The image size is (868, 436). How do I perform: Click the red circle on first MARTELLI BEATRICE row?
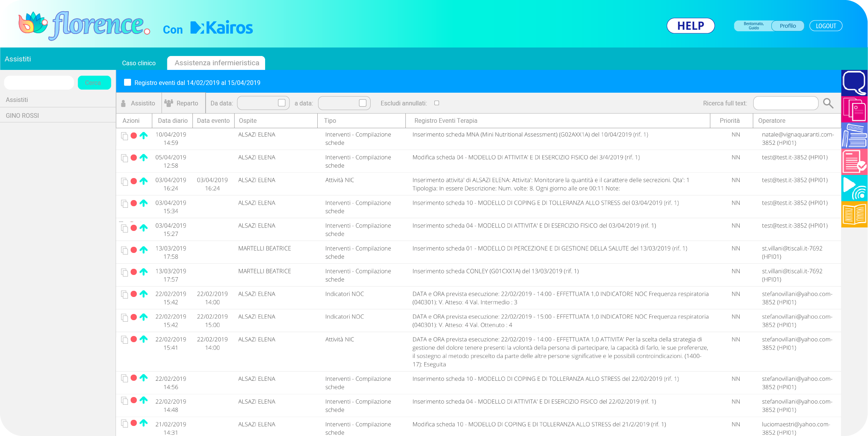pyautogui.click(x=134, y=250)
